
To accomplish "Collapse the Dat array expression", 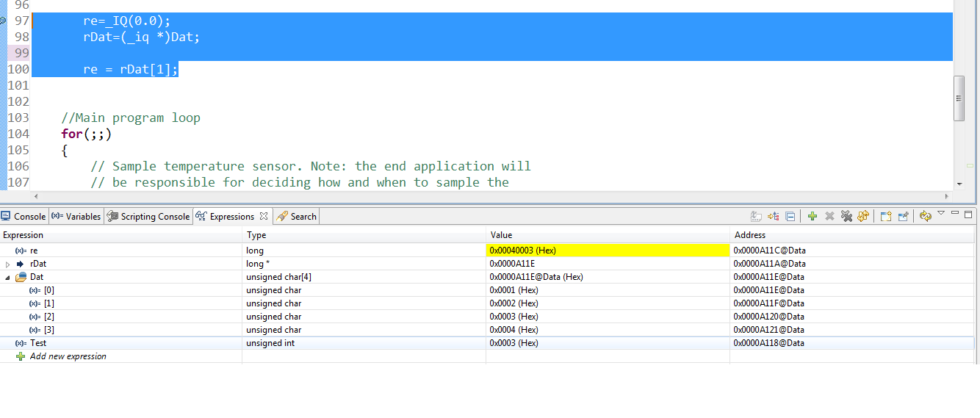I will (x=7, y=277).
